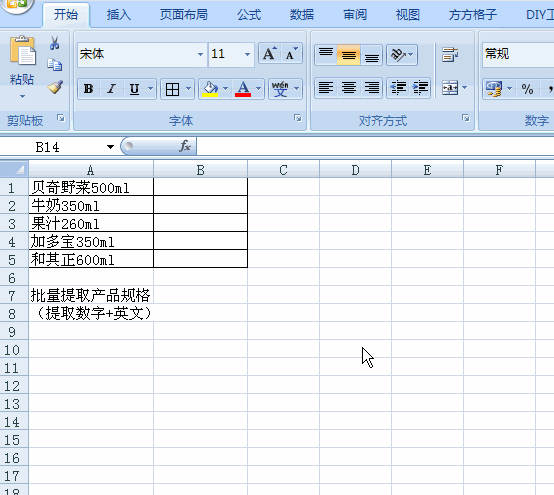The image size is (554, 495).
Task: Switch to the 公式 tab
Action: tap(249, 15)
